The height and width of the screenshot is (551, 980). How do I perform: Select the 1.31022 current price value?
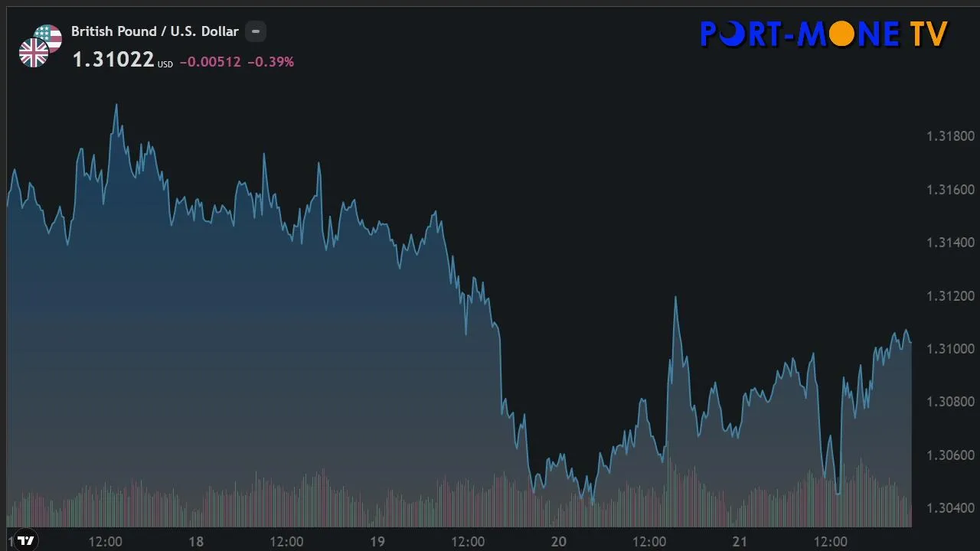point(113,60)
